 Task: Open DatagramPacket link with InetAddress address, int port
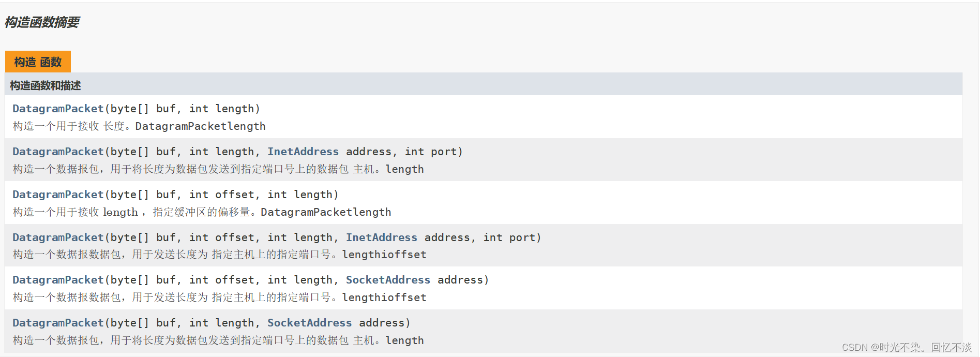click(58, 152)
